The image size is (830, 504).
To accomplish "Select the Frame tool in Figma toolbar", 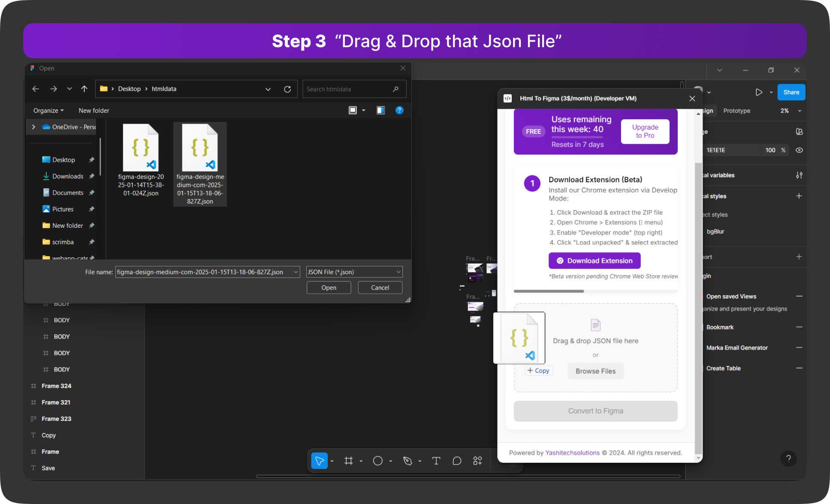I will 348,461.
